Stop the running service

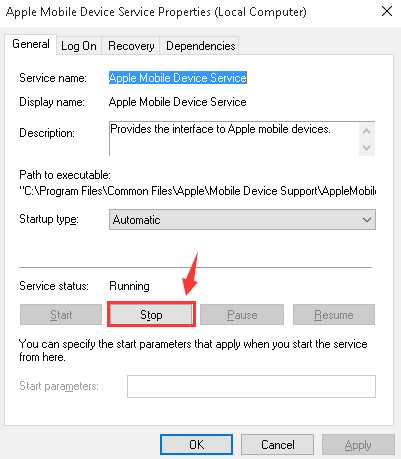pyautogui.click(x=151, y=315)
